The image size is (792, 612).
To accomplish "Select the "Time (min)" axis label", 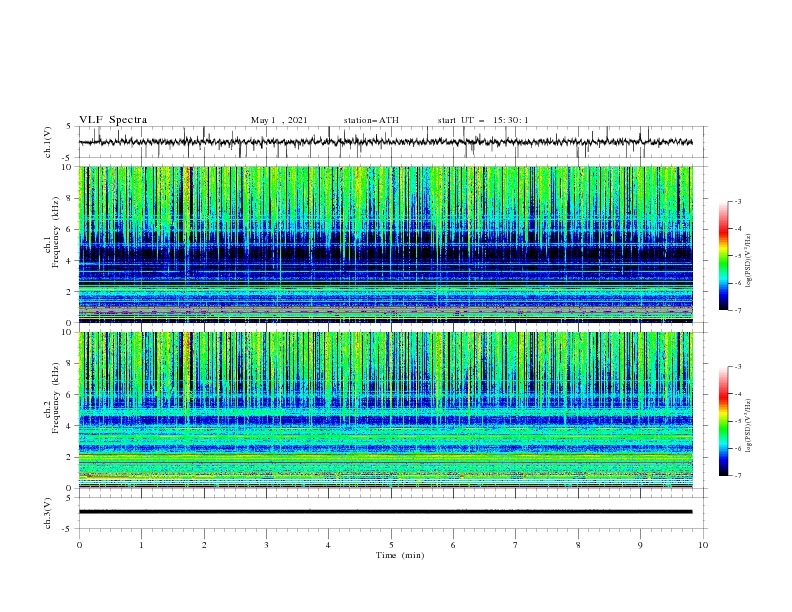I will (400, 555).
